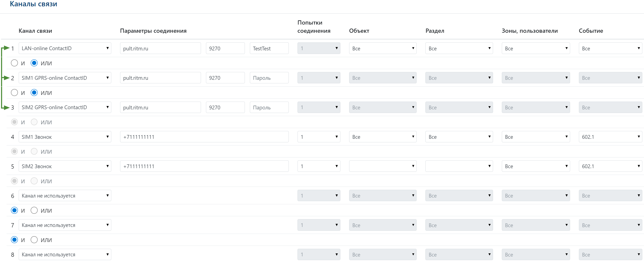Open connection attempts dropdown for channel 4

pyautogui.click(x=319, y=137)
